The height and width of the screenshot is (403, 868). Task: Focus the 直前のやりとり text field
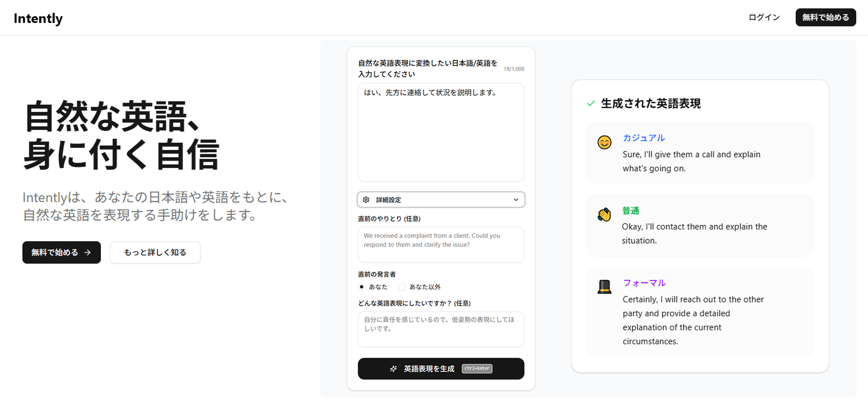[x=440, y=245]
